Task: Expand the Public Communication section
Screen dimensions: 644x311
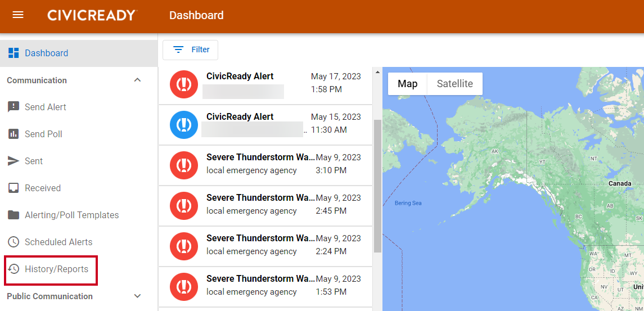Action: click(x=138, y=296)
